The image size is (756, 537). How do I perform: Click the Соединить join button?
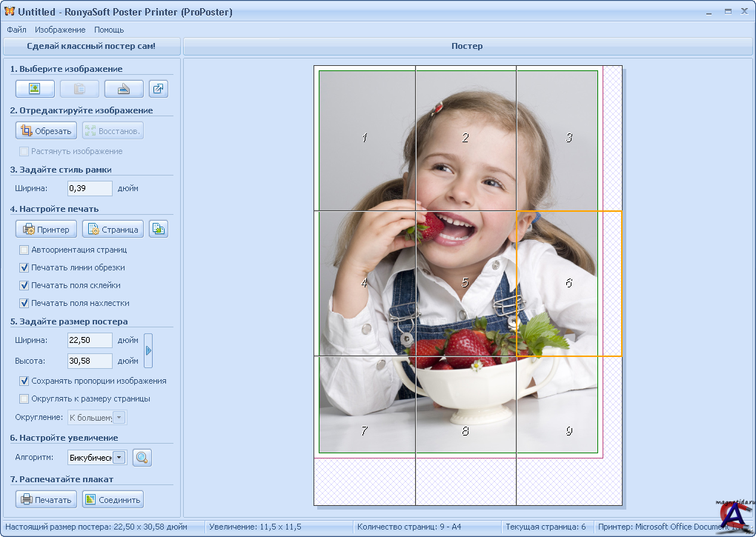point(113,499)
